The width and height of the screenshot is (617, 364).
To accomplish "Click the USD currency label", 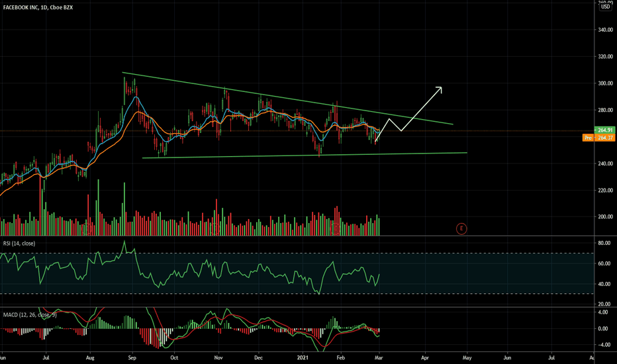I will 605,7.
